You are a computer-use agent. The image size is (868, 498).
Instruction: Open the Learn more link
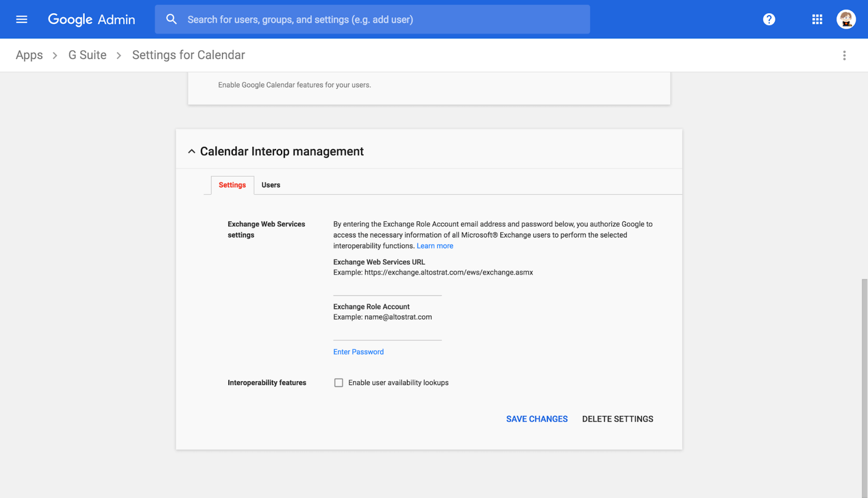(x=435, y=246)
